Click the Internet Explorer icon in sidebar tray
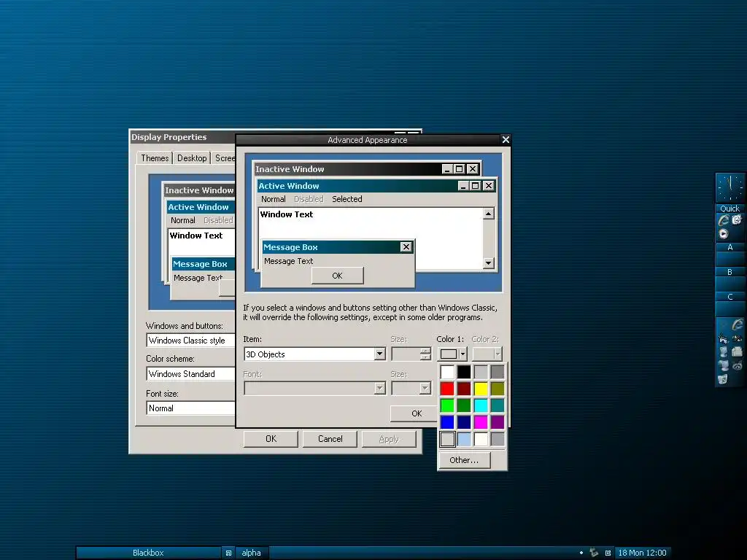The height and width of the screenshot is (560, 747). tap(738, 324)
